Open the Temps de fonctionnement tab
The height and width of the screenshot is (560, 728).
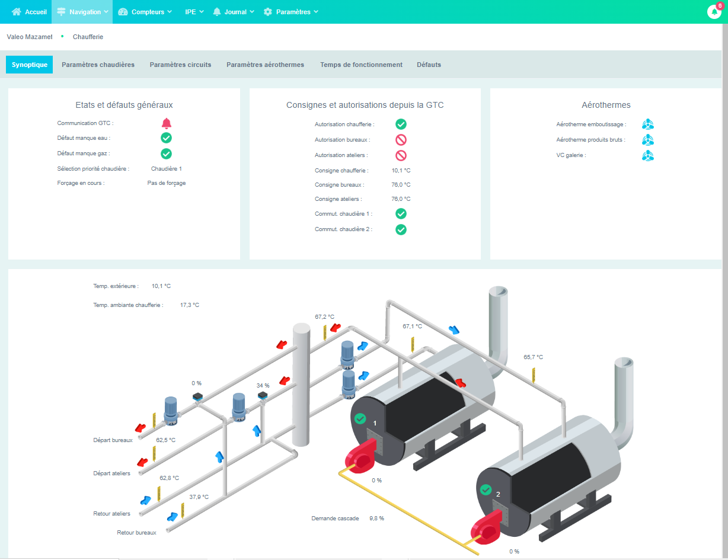pos(361,65)
